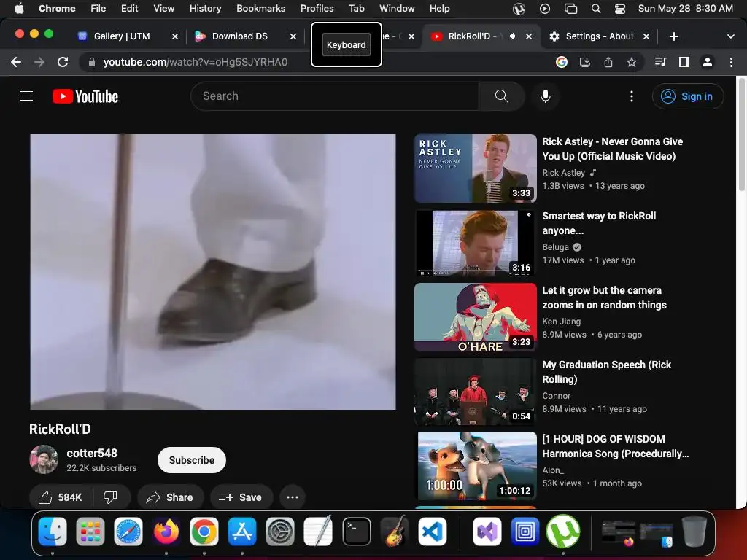Click the YouTube Search input field
Viewport: 747px width, 560px height.
click(334, 96)
